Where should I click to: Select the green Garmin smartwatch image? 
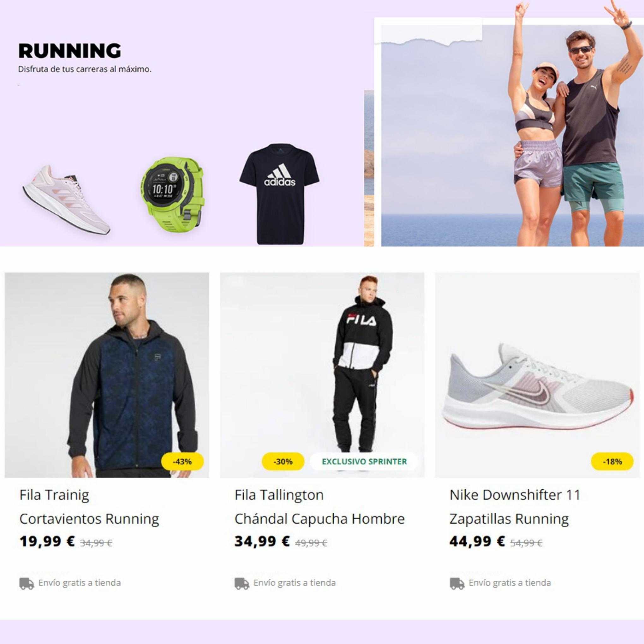pos(171,191)
